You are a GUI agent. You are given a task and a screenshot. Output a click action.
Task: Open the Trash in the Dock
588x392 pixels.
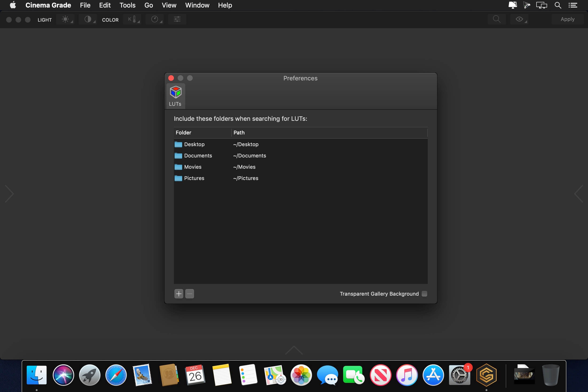pos(550,375)
